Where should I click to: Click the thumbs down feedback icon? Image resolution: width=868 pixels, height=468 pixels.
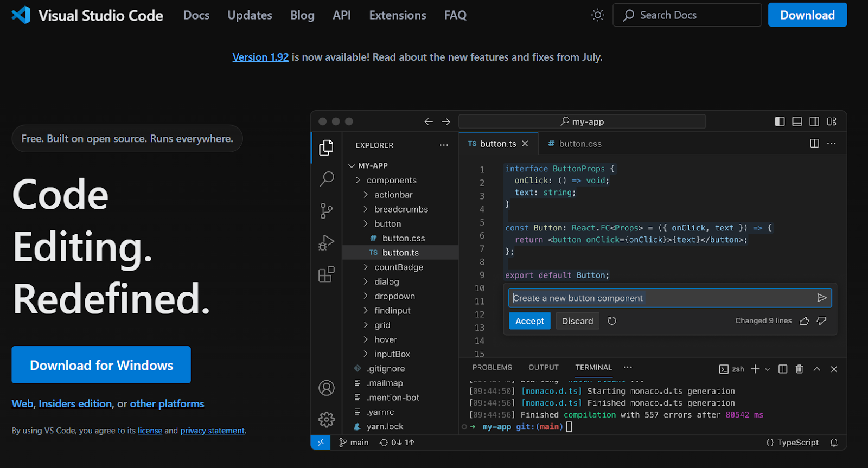(822, 321)
